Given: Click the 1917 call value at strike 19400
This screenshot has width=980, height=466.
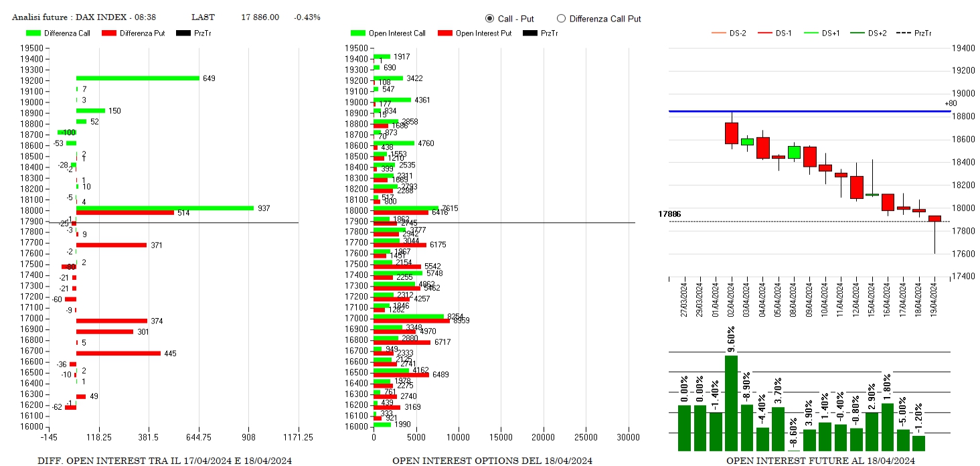Looking at the screenshot, I should pyautogui.click(x=402, y=57).
